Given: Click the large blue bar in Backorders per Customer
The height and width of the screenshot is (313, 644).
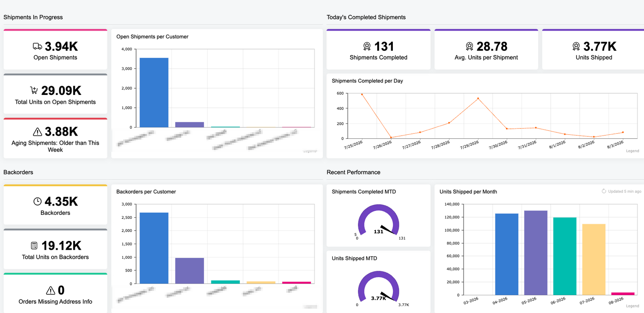Looking at the screenshot, I should [154, 248].
